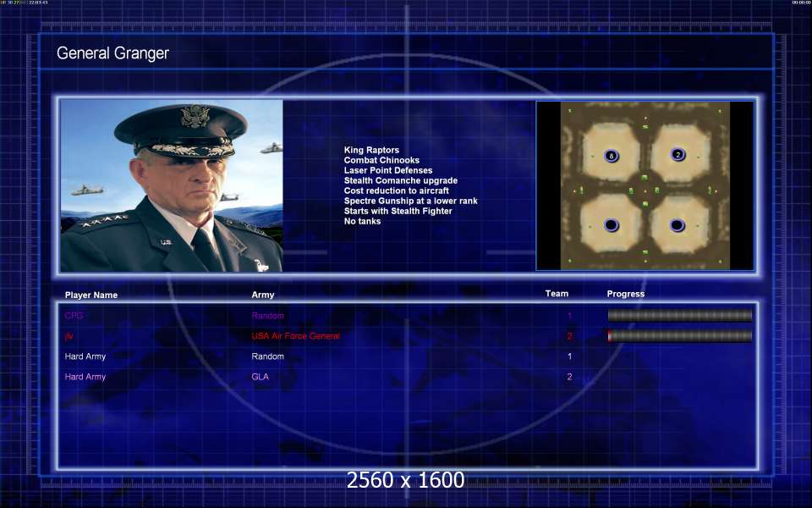Click the General Granger title text
The image size is (812, 508).
point(112,53)
